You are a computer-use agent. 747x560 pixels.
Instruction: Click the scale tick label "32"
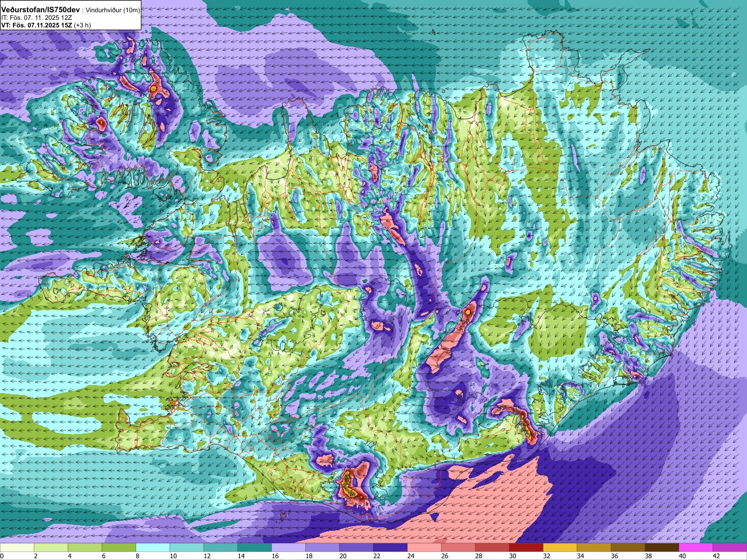click(x=546, y=556)
